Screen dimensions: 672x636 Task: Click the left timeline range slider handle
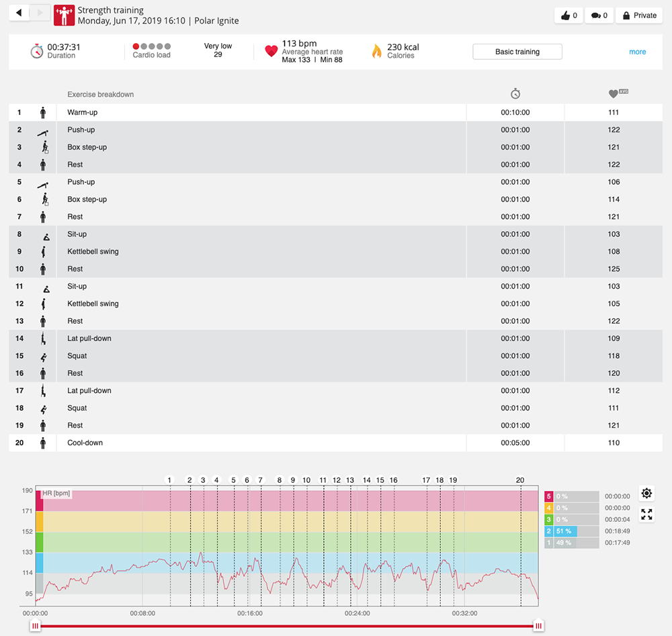pyautogui.click(x=36, y=626)
